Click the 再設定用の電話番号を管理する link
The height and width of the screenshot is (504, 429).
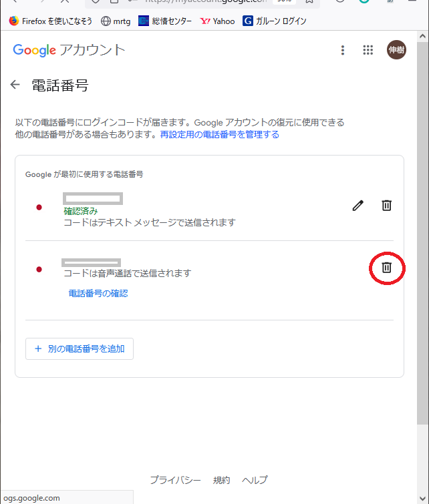[219, 135]
